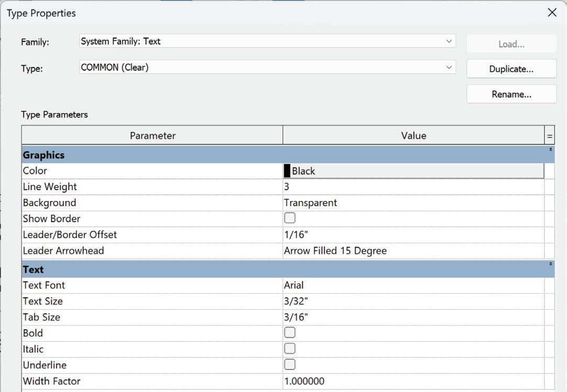The height and width of the screenshot is (392, 567).
Task: Enable the Show Border checkbox
Action: point(290,218)
